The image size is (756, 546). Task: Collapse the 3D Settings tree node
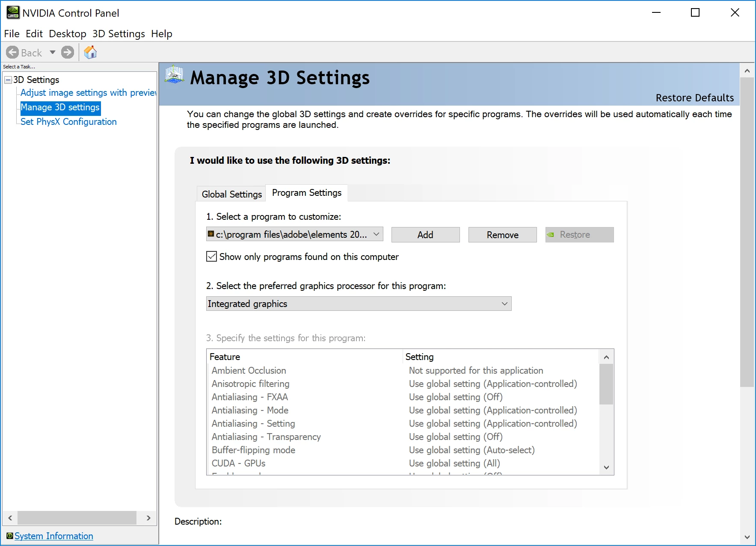pyautogui.click(x=8, y=80)
